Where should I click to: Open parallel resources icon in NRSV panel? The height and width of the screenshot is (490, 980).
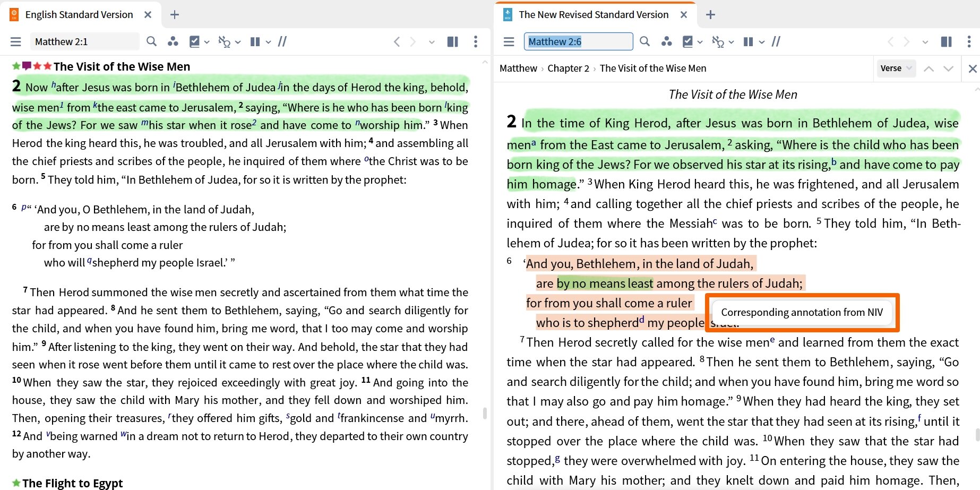(x=776, y=41)
